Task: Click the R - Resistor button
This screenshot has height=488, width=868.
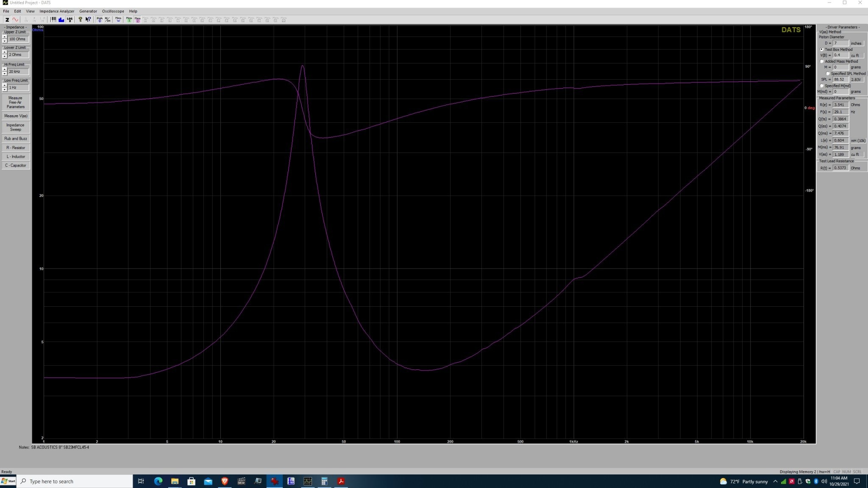Action: point(16,148)
